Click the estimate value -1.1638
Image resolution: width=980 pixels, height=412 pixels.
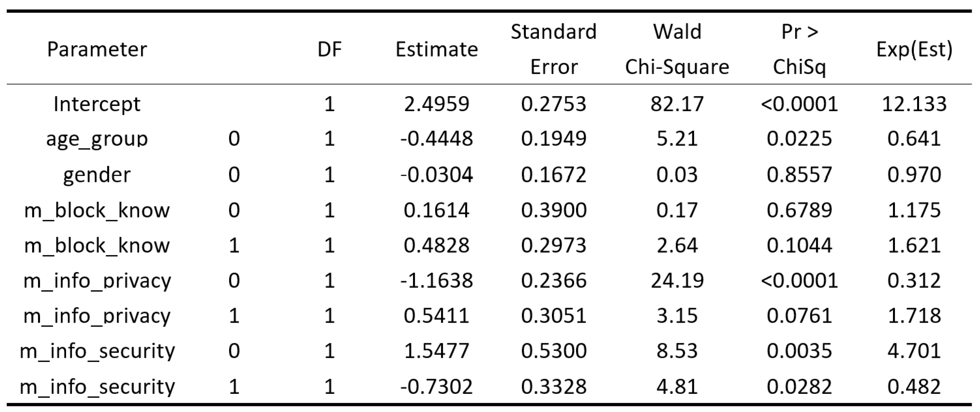point(437,281)
